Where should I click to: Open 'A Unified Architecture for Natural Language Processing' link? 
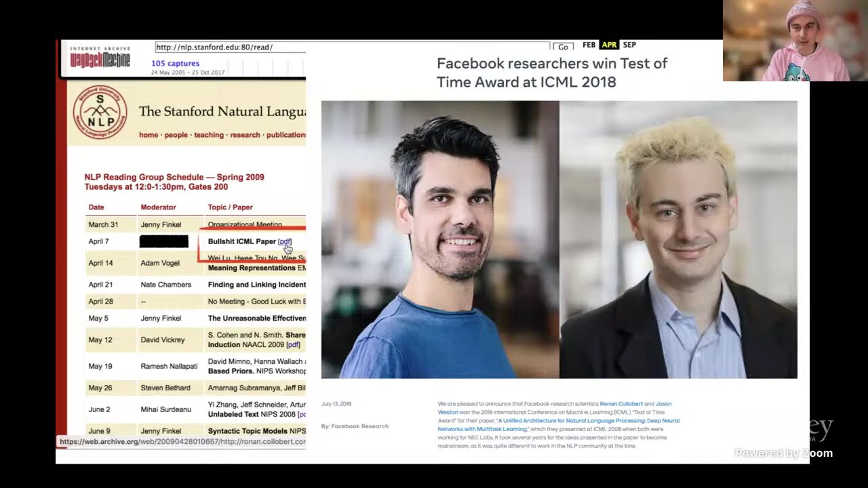tap(559, 424)
